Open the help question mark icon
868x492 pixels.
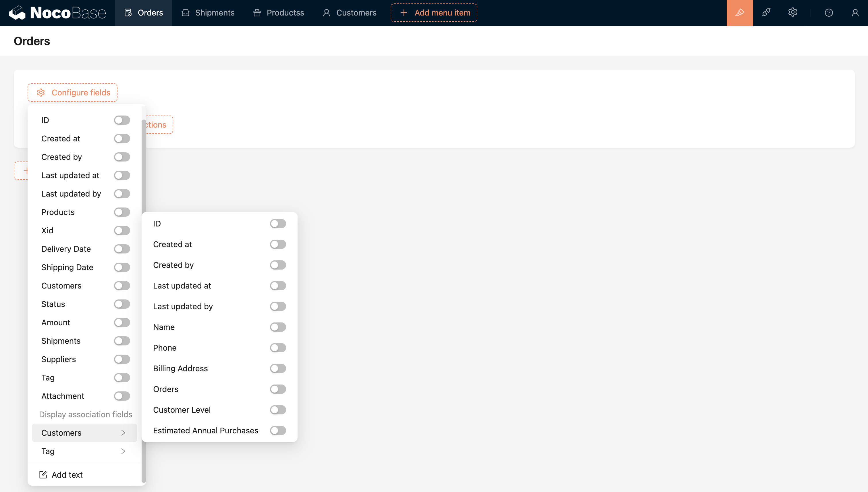[x=828, y=13]
